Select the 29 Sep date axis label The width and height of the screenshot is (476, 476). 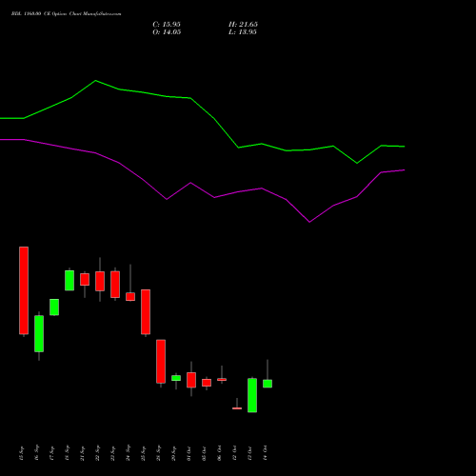click(x=174, y=453)
